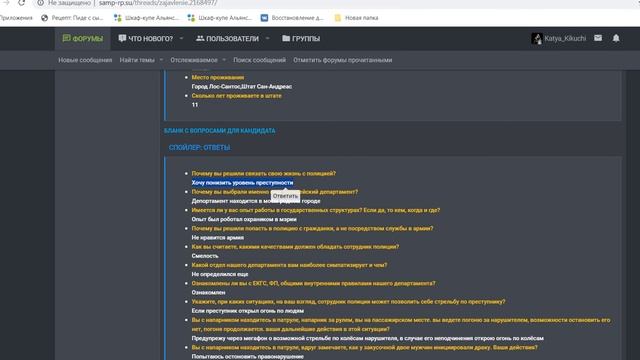Open Katya_Kikuchi account menu

tap(559, 38)
